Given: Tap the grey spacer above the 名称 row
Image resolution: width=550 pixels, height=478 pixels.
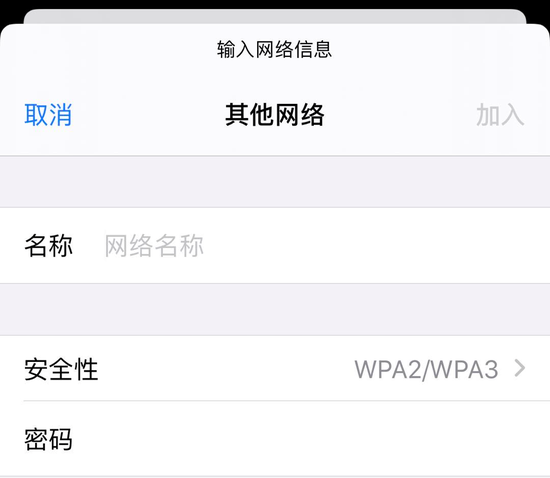Looking at the screenshot, I should click(x=275, y=182).
